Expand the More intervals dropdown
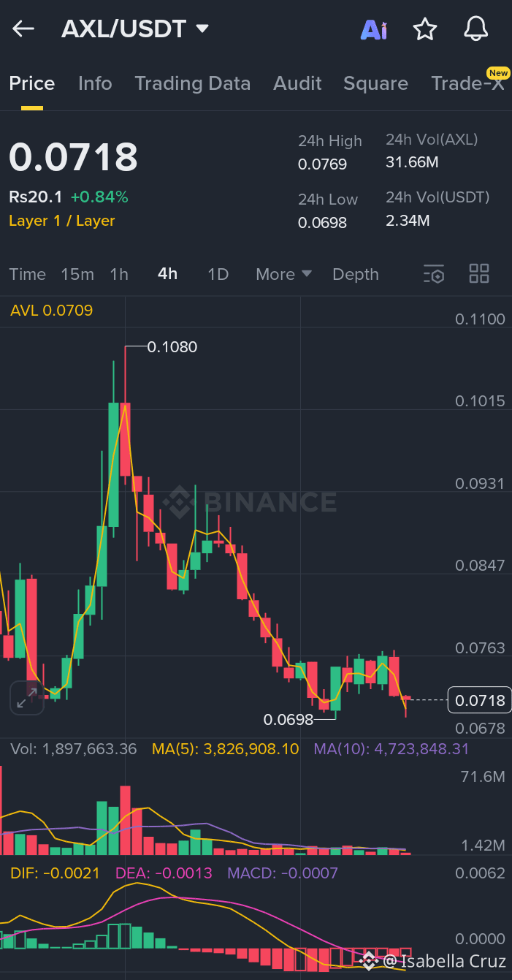 (x=283, y=274)
